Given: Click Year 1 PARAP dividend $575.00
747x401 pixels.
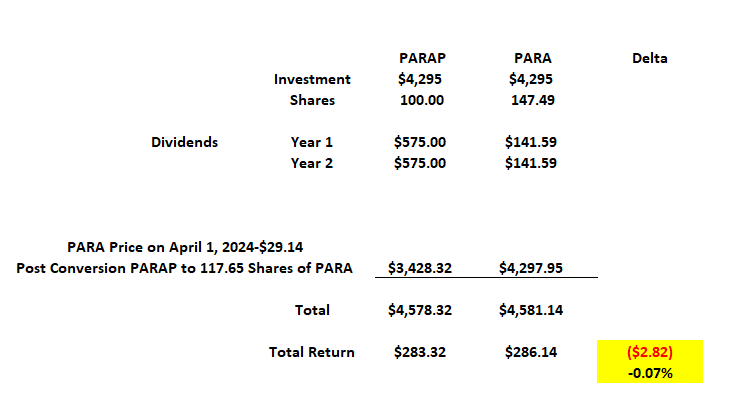Looking at the screenshot, I should [x=420, y=142].
